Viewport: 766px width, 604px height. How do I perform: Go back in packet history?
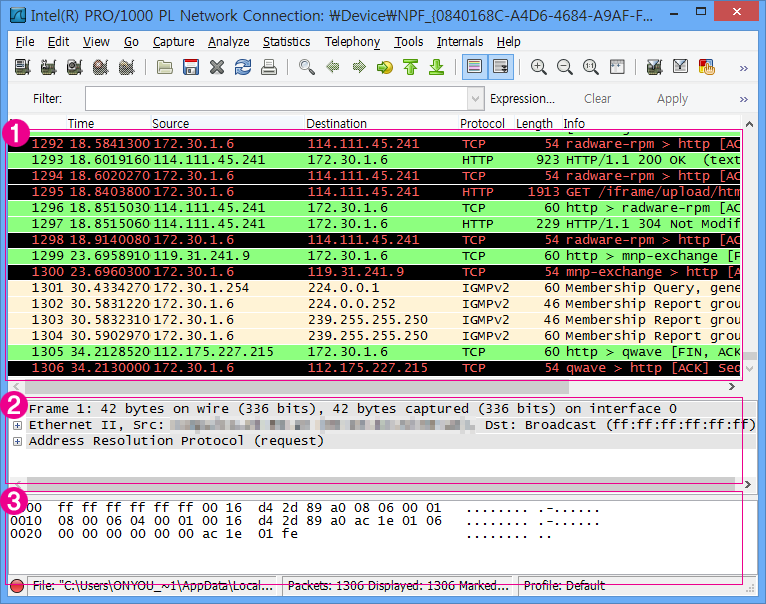click(333, 66)
